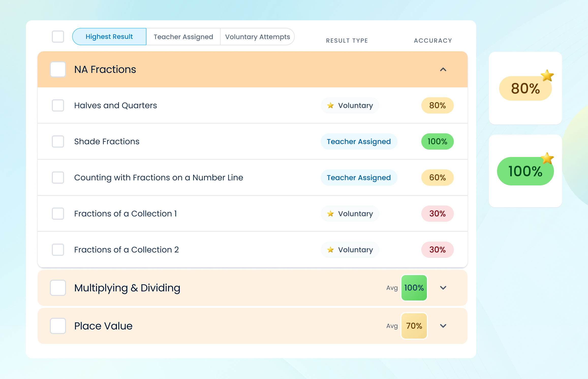This screenshot has height=379, width=588.
Task: Expand the Multiplying & Dividing section
Action: click(x=443, y=288)
